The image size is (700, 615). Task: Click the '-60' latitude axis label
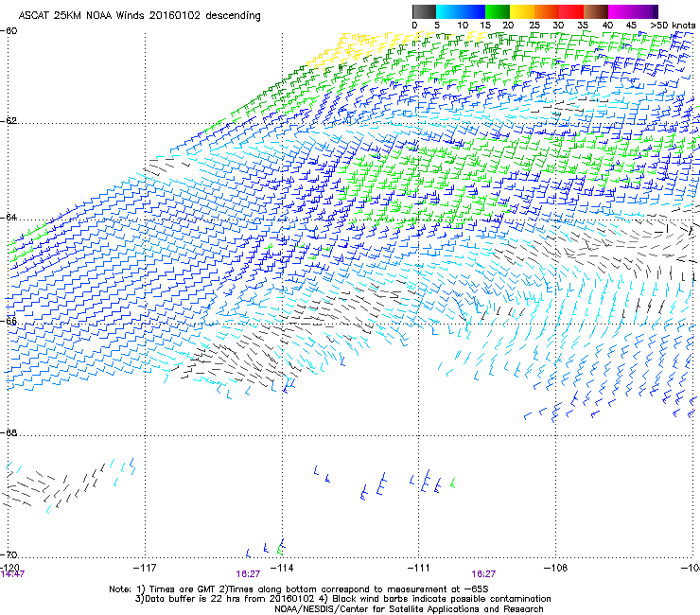pyautogui.click(x=9, y=31)
